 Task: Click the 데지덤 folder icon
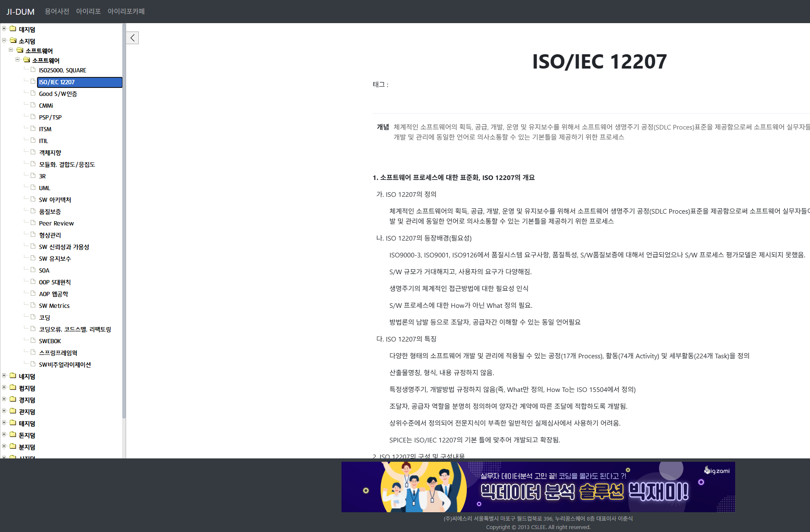13,29
